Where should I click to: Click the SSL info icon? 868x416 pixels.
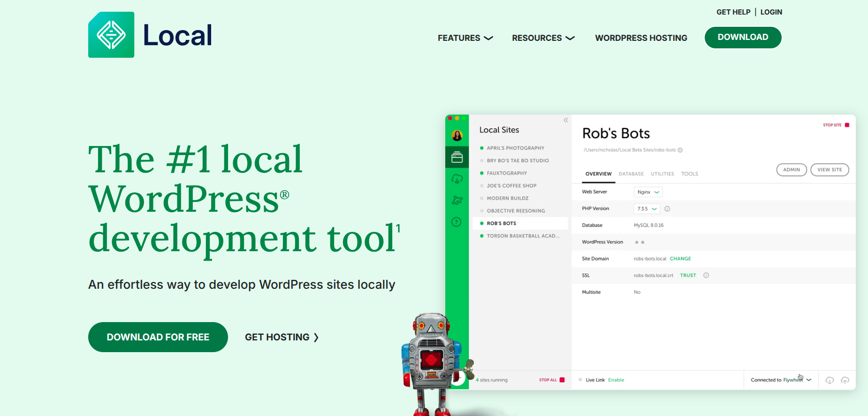click(x=706, y=275)
